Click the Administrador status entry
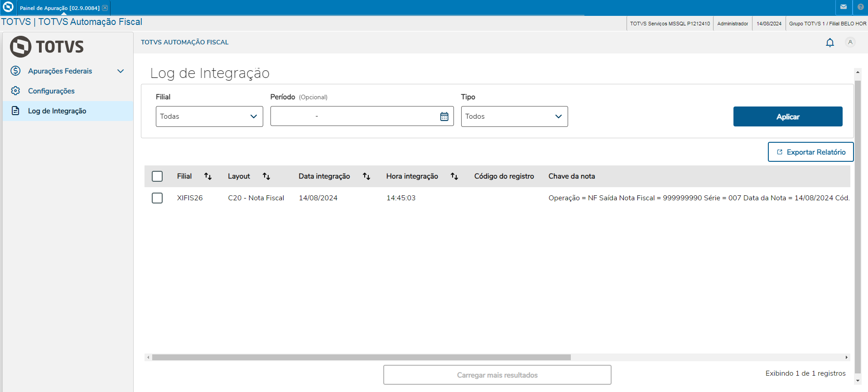This screenshot has width=868, height=392. click(x=733, y=24)
